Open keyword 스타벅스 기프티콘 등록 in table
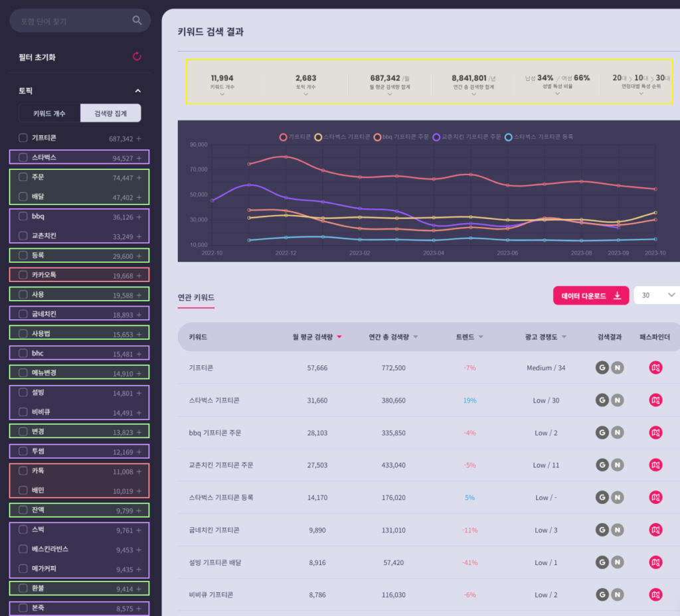The height and width of the screenshot is (616, 680). 220,497
